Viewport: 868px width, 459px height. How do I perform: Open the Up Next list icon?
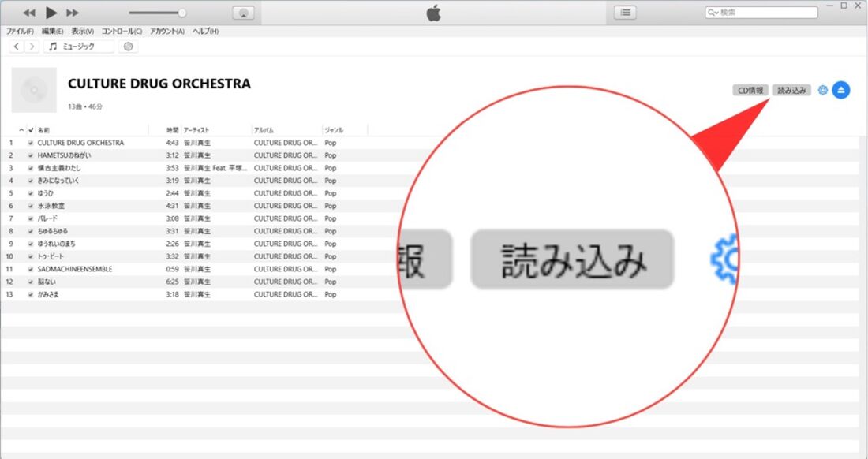tap(625, 13)
